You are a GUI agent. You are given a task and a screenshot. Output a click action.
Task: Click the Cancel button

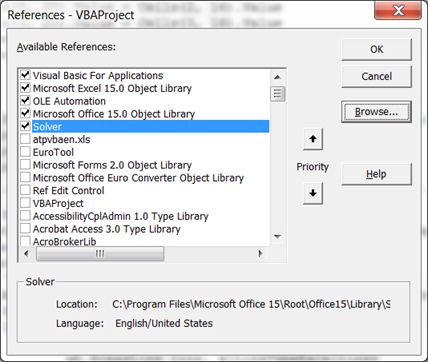coord(376,76)
